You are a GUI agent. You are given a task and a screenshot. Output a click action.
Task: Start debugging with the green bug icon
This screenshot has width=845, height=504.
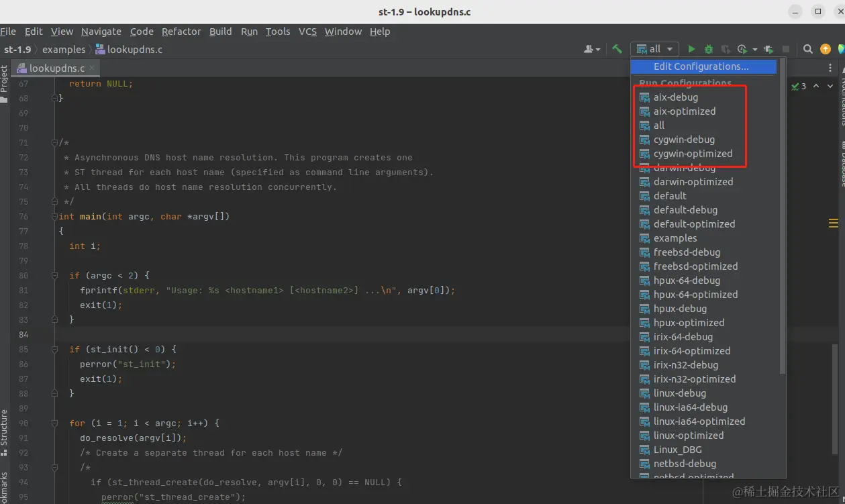coord(709,49)
